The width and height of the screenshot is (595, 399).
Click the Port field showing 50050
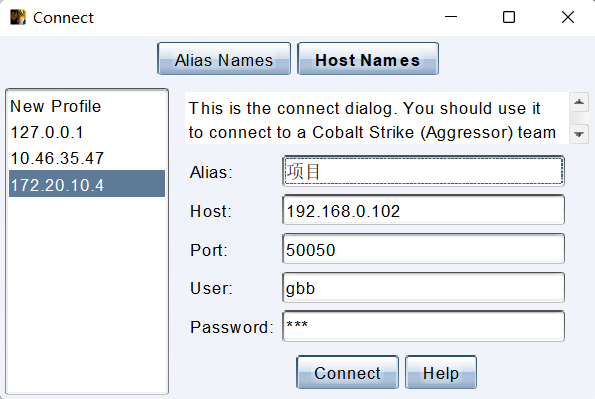coord(423,249)
